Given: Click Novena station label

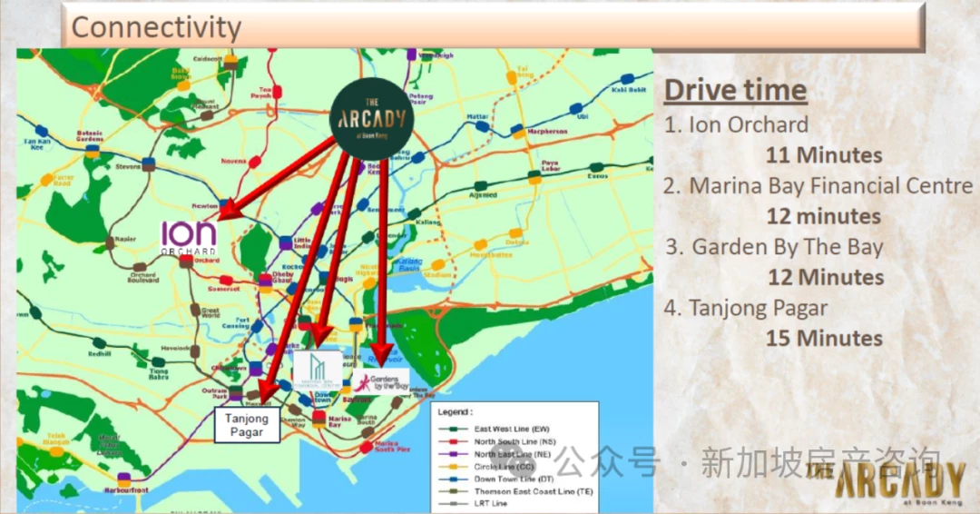Looking at the screenshot, I should tap(234, 162).
